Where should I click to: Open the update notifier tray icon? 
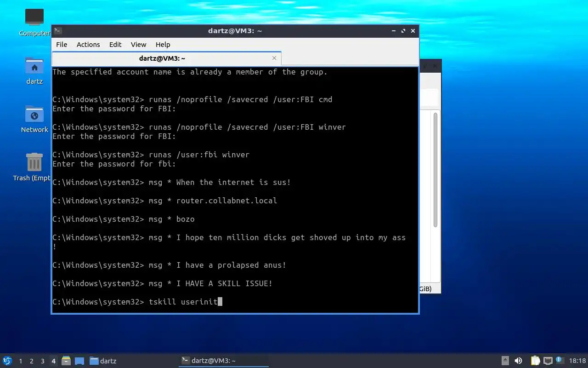560,360
